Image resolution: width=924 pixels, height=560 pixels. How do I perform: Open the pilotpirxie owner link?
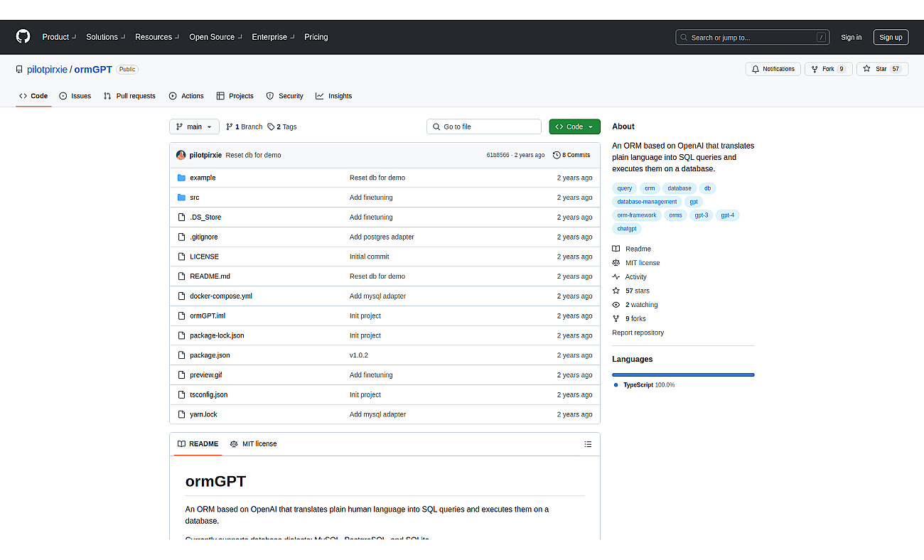pyautogui.click(x=47, y=70)
